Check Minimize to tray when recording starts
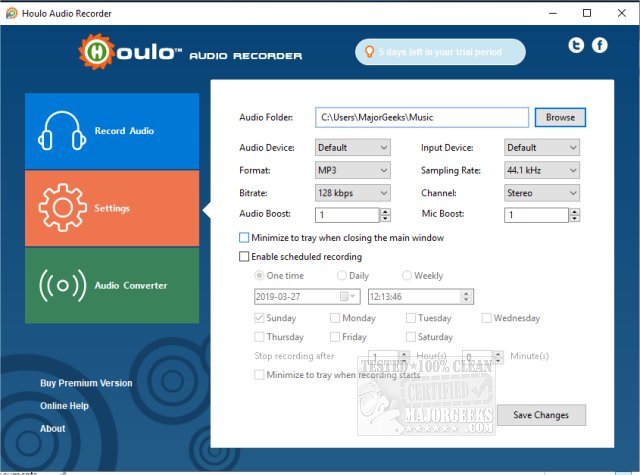The image size is (640, 475). pyautogui.click(x=259, y=375)
